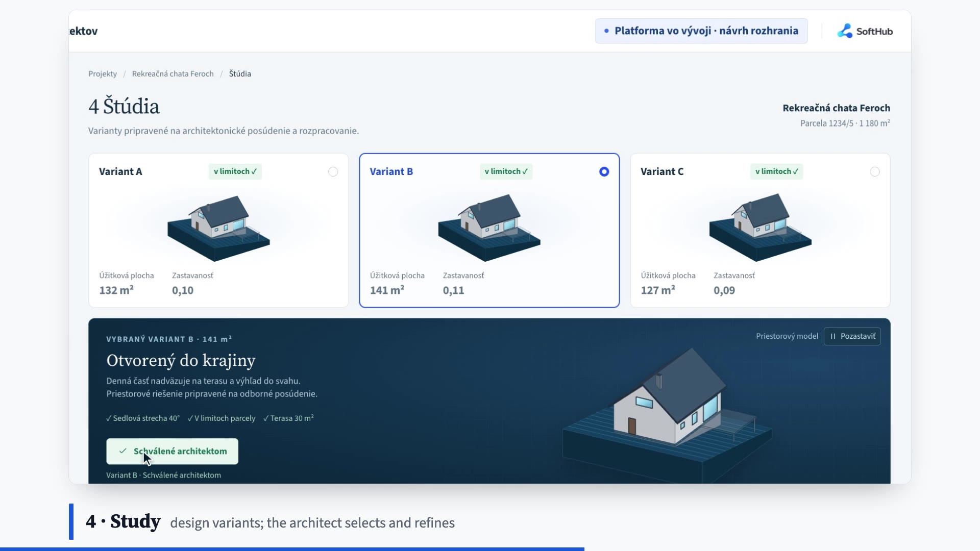
Task: Select the Variant B radio button
Action: tap(604, 172)
